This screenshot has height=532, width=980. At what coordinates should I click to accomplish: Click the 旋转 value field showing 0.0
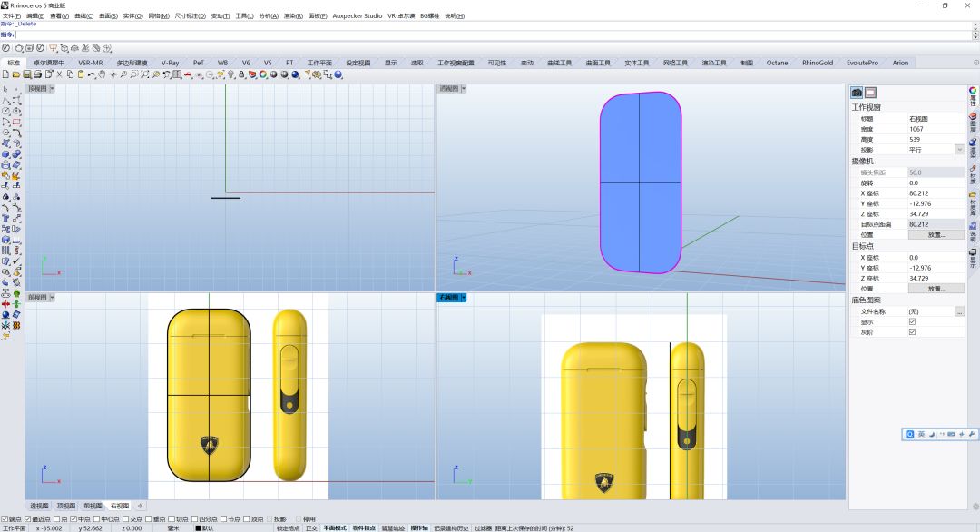[x=936, y=183]
